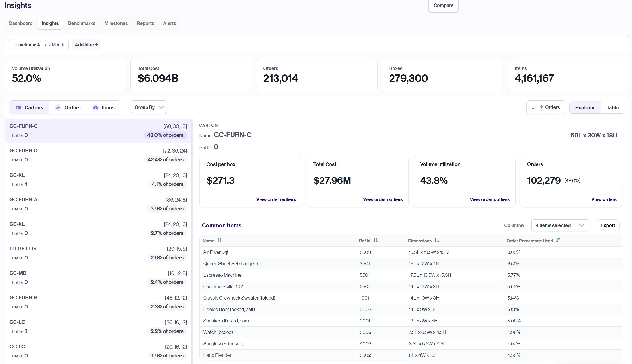Click the Compare button

tap(443, 6)
